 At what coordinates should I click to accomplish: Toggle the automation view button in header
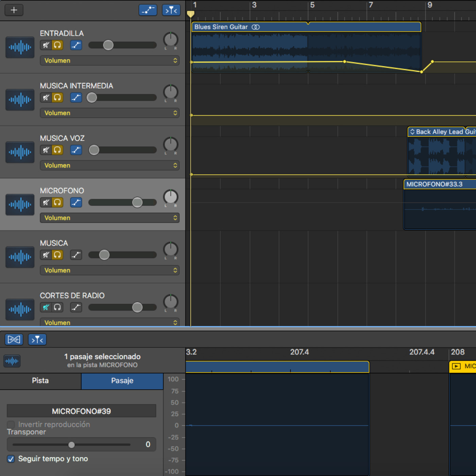(x=148, y=10)
